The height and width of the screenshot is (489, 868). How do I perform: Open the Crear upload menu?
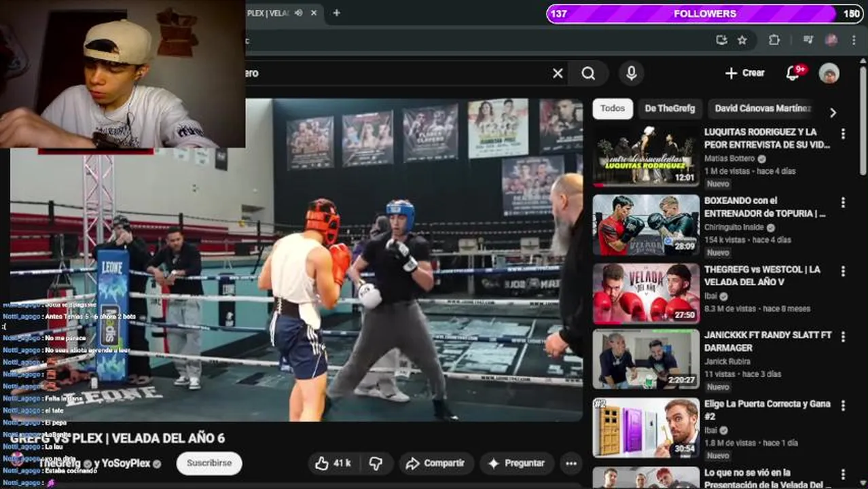coord(744,73)
